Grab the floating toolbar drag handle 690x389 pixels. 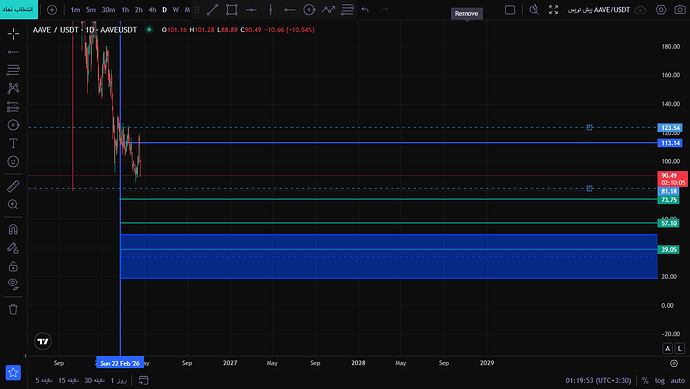pyautogui.click(x=197, y=10)
